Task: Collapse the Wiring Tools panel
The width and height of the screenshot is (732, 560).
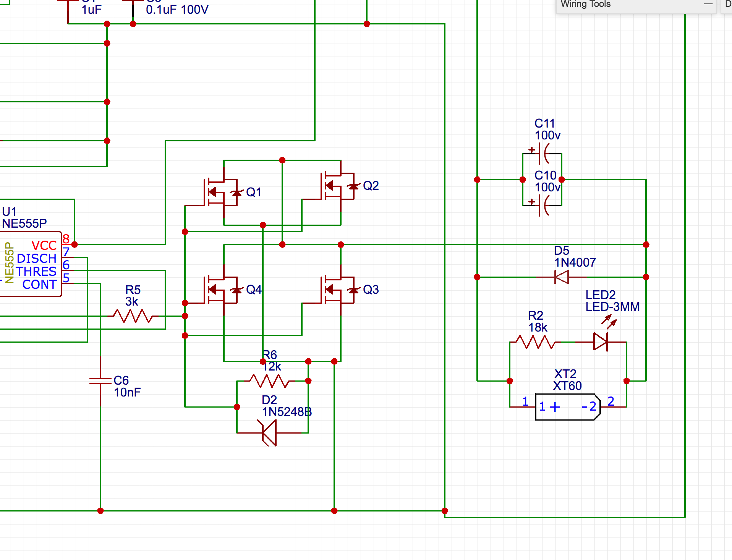Action: (709, 4)
